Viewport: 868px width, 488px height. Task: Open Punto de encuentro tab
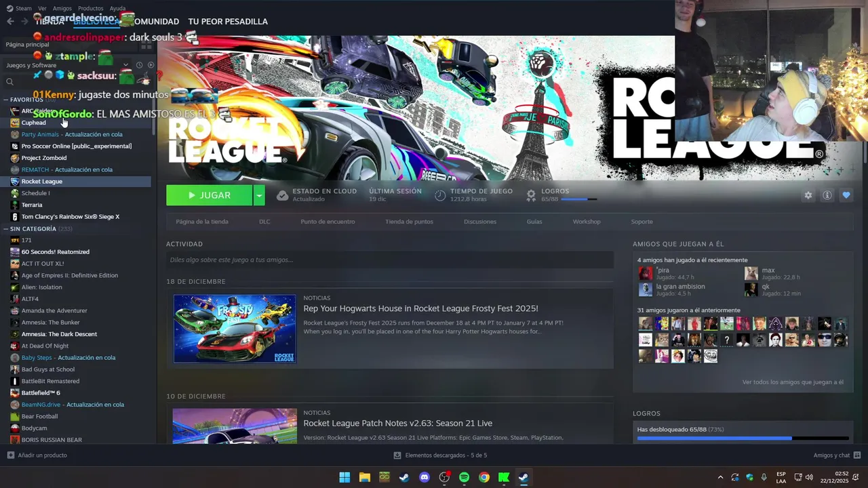click(x=328, y=222)
